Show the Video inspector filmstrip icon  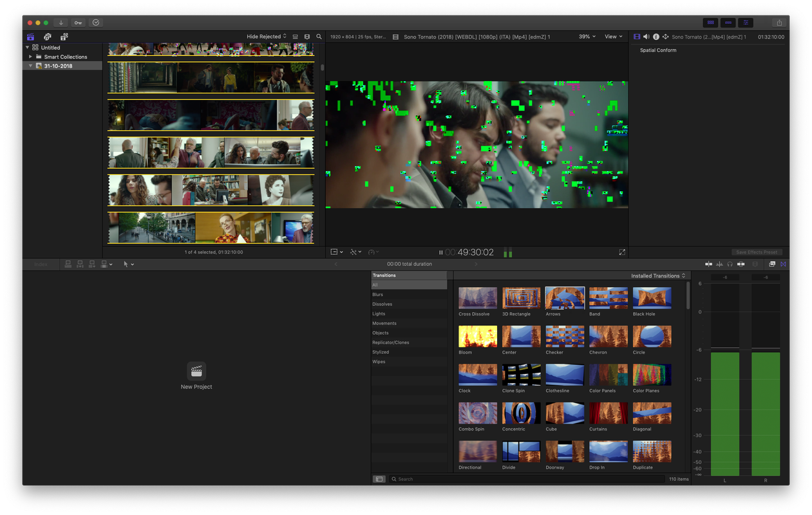pyautogui.click(x=637, y=37)
